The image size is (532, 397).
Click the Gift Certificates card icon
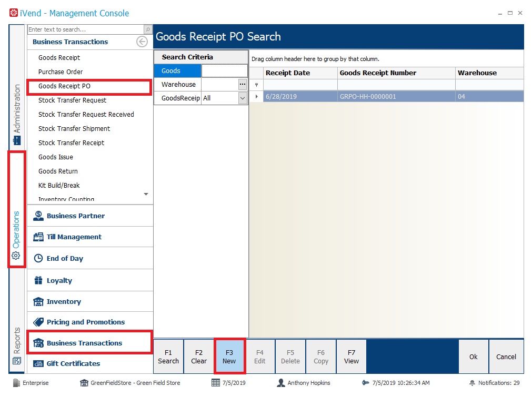point(38,363)
